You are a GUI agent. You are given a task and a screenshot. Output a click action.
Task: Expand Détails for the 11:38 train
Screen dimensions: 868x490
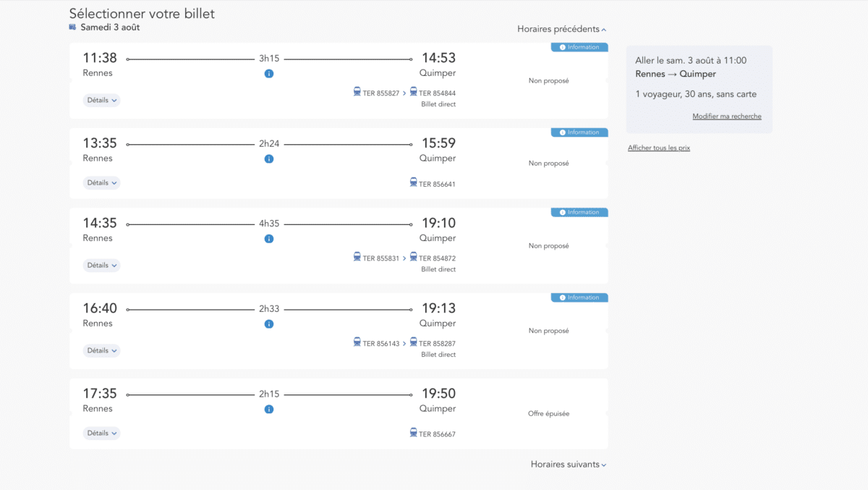101,101
